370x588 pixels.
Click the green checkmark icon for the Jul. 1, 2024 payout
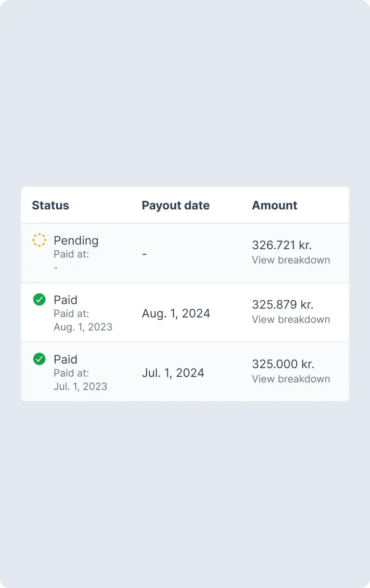[x=39, y=359]
